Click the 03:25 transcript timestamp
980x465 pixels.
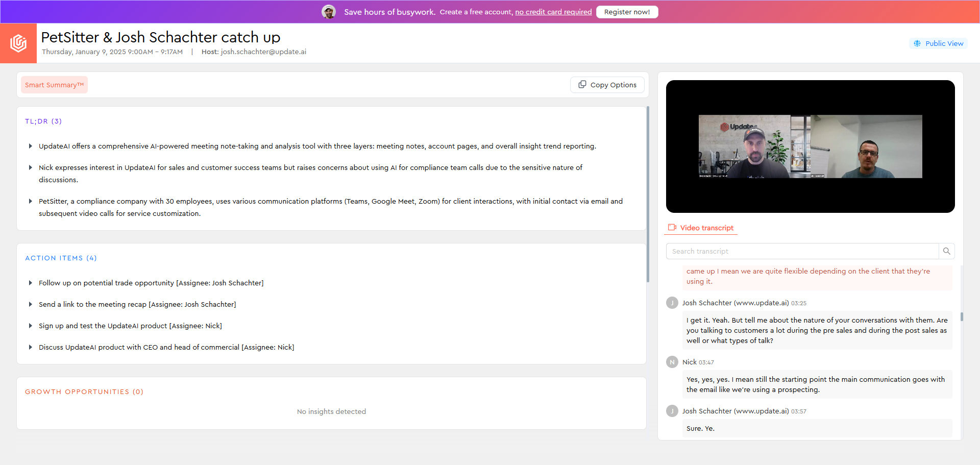(x=799, y=303)
